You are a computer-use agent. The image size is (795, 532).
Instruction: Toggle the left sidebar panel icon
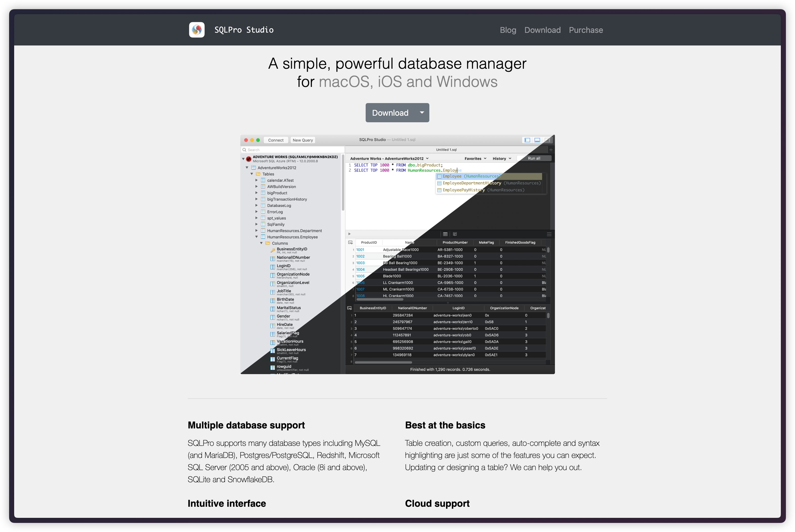click(527, 140)
